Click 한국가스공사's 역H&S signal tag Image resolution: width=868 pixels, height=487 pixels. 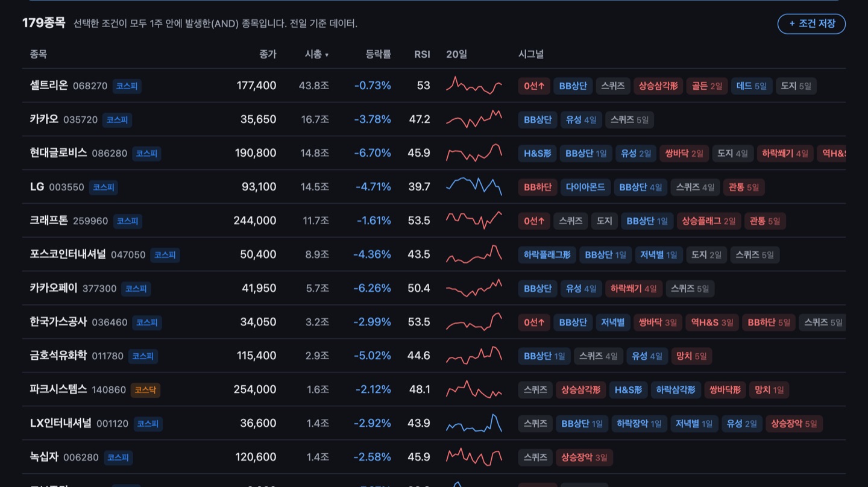[x=712, y=322]
